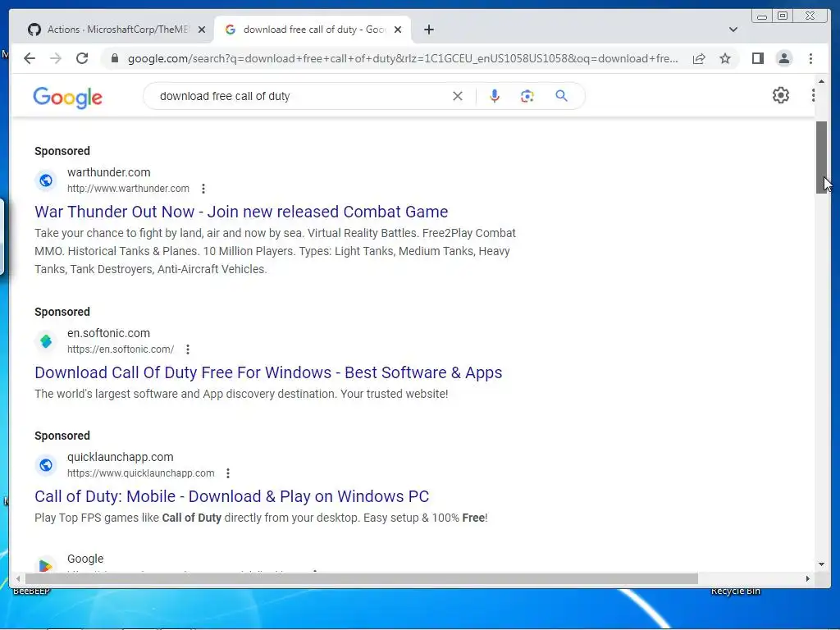This screenshot has width=840, height=630.
Task: Open ad options next to quicklaunchapp.com URL
Action: pyautogui.click(x=228, y=473)
